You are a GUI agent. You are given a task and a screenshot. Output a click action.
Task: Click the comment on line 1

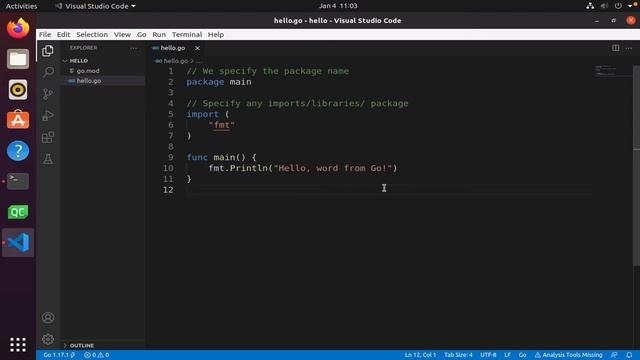[267, 71]
